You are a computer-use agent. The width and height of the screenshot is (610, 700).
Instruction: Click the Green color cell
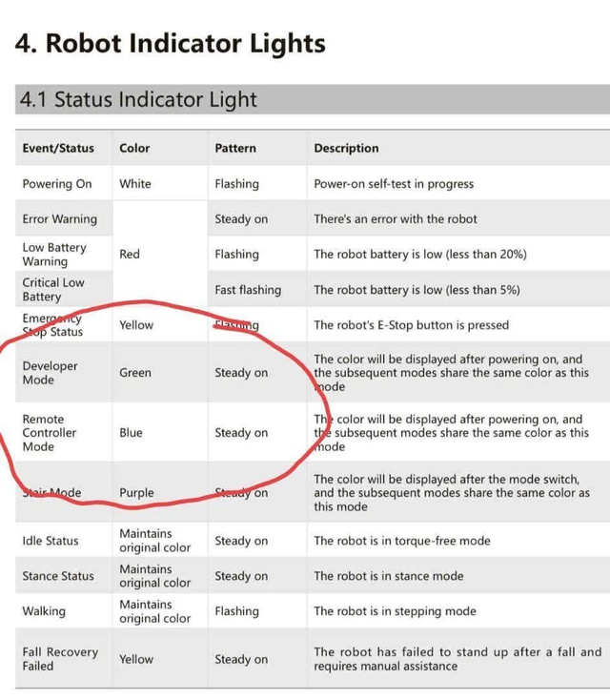135,373
